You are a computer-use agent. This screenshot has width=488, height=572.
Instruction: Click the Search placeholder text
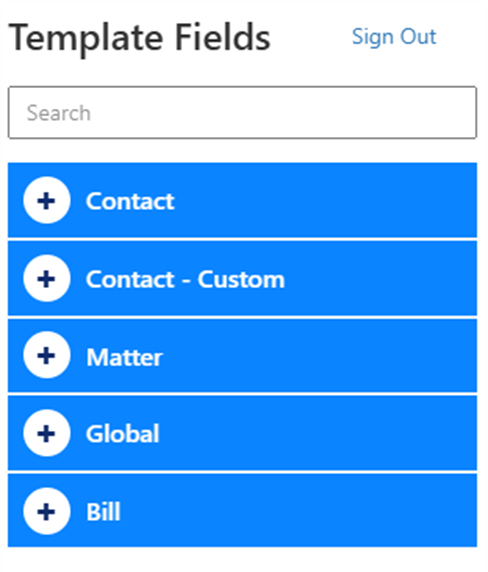(58, 113)
